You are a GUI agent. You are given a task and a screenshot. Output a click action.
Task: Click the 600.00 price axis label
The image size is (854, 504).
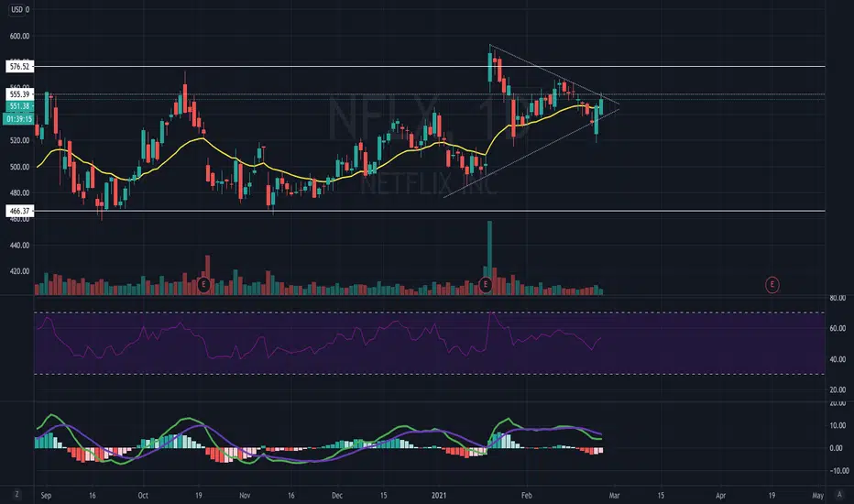(x=19, y=36)
